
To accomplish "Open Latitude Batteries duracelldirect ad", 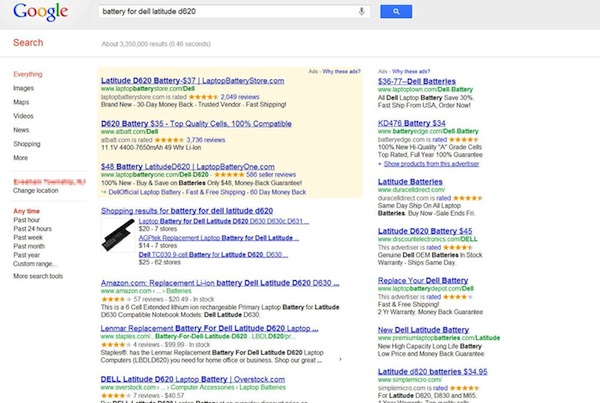I will point(410,182).
